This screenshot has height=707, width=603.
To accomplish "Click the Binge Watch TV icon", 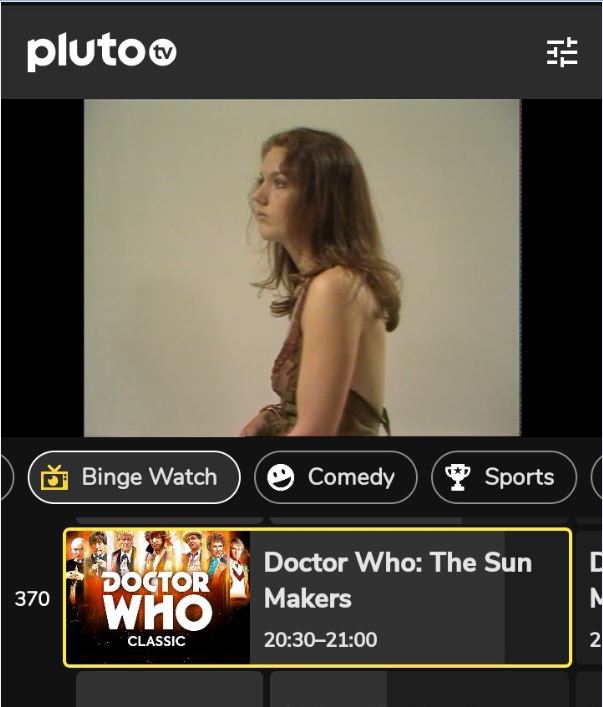I will 54,478.
